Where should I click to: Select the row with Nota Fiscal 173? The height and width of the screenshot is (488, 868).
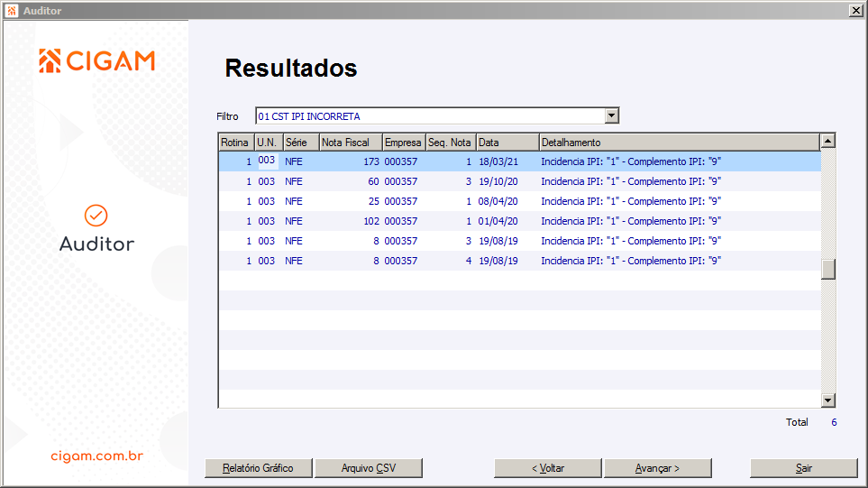tap(520, 161)
